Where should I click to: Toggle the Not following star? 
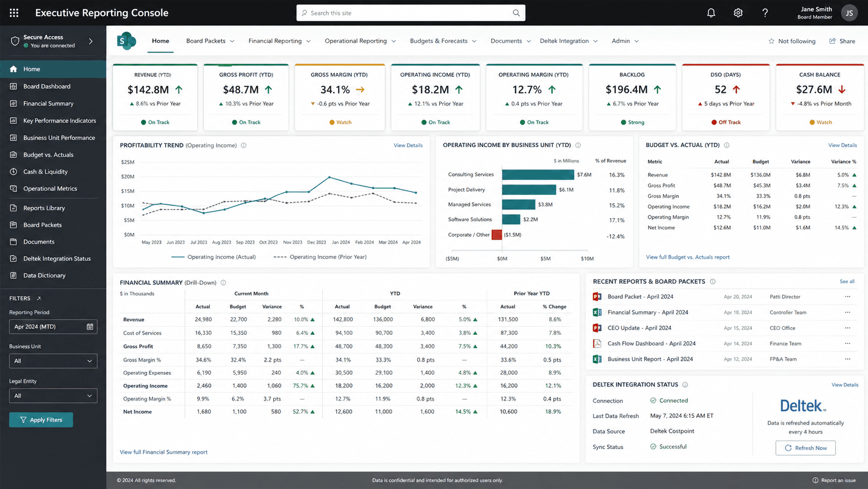[x=771, y=41]
